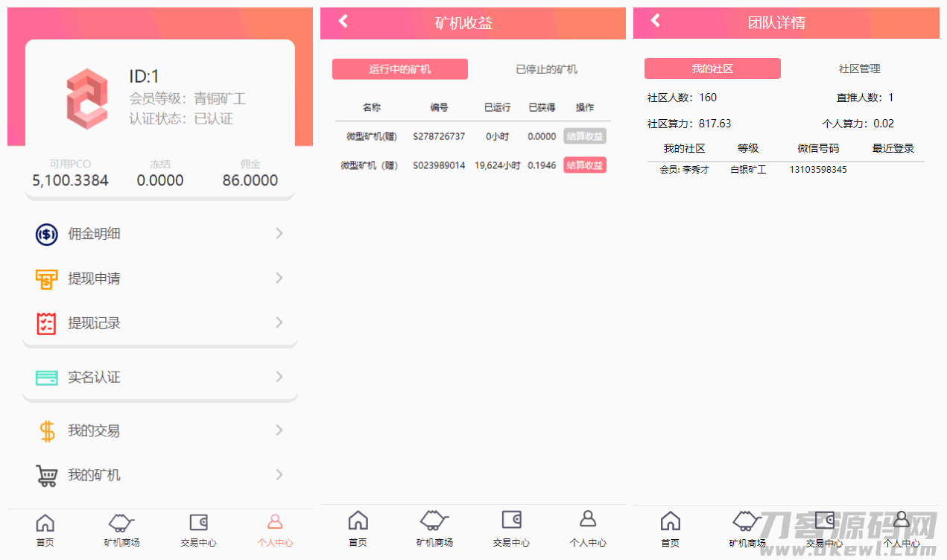The image size is (947, 560).
Task: Expand the chevron beside 佣金明细
Action: point(279,234)
